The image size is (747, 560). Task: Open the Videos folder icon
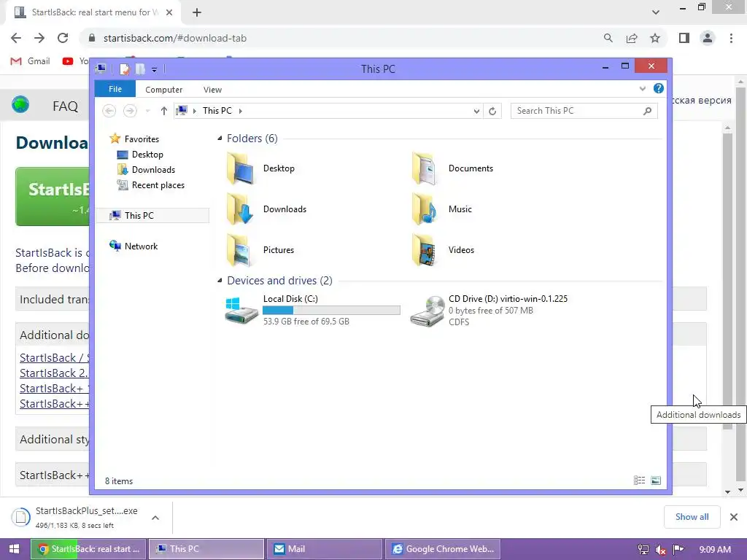pos(424,250)
